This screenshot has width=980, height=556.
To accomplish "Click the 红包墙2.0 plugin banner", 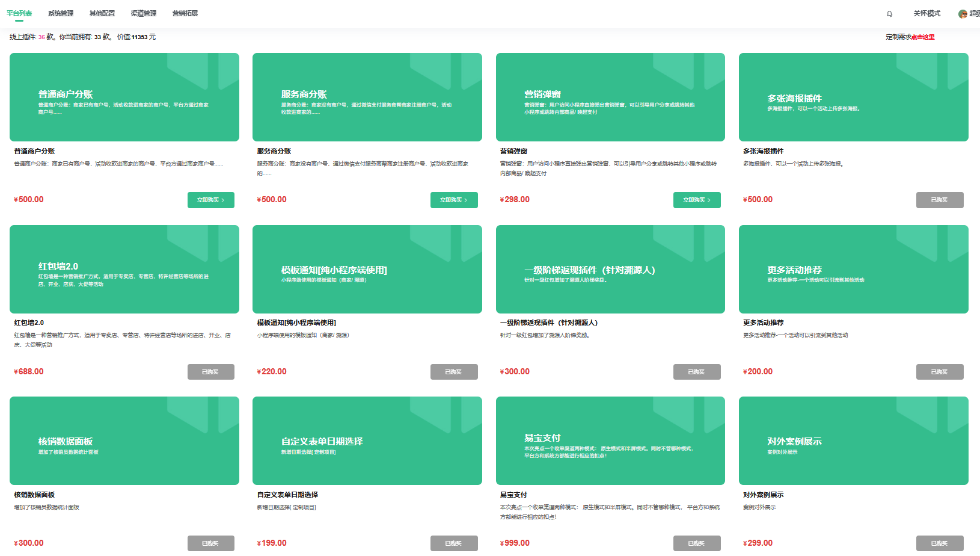I will [124, 269].
